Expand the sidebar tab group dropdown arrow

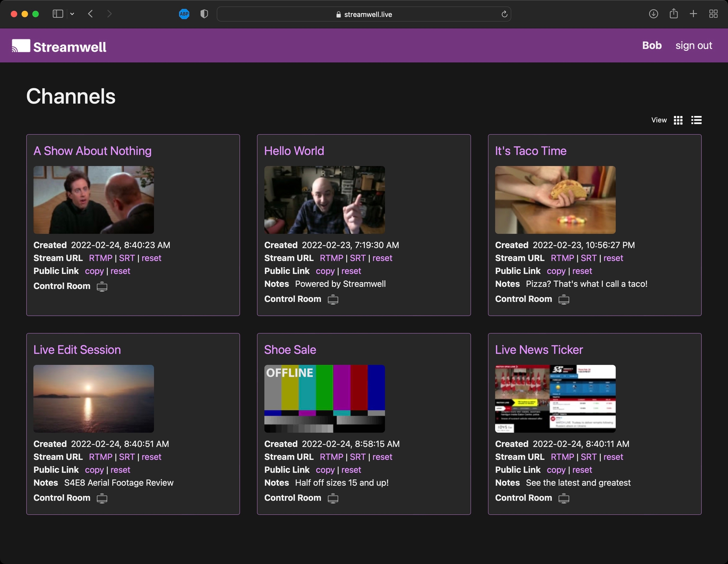pyautogui.click(x=72, y=14)
